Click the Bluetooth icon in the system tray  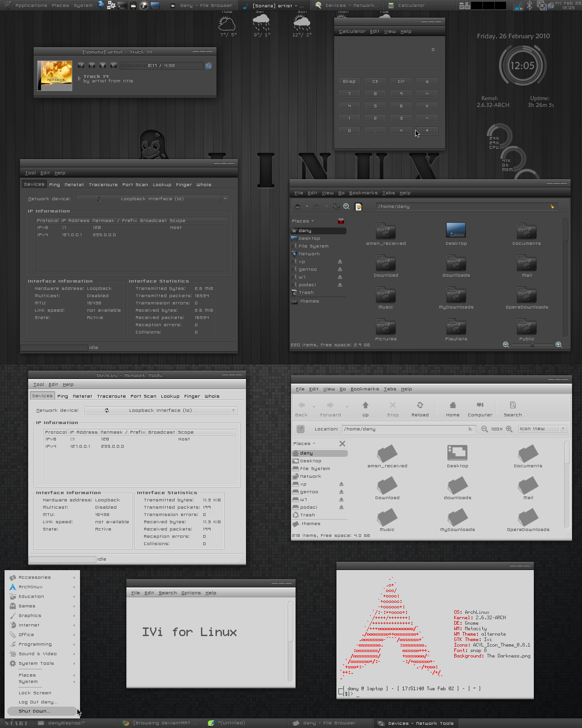point(529,5)
